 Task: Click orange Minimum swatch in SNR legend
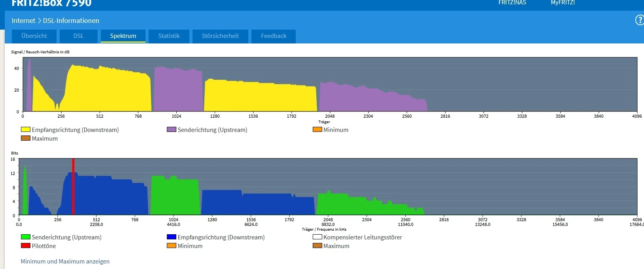(317, 130)
